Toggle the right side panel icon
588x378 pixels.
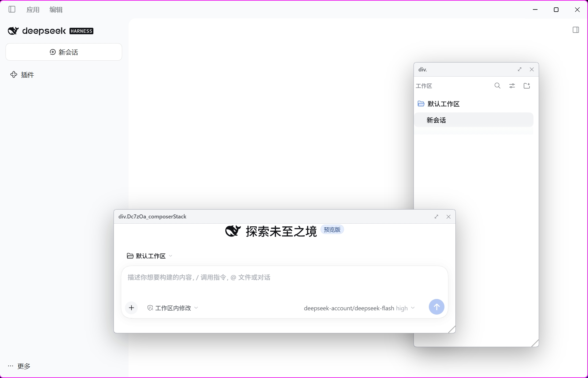pos(576,30)
